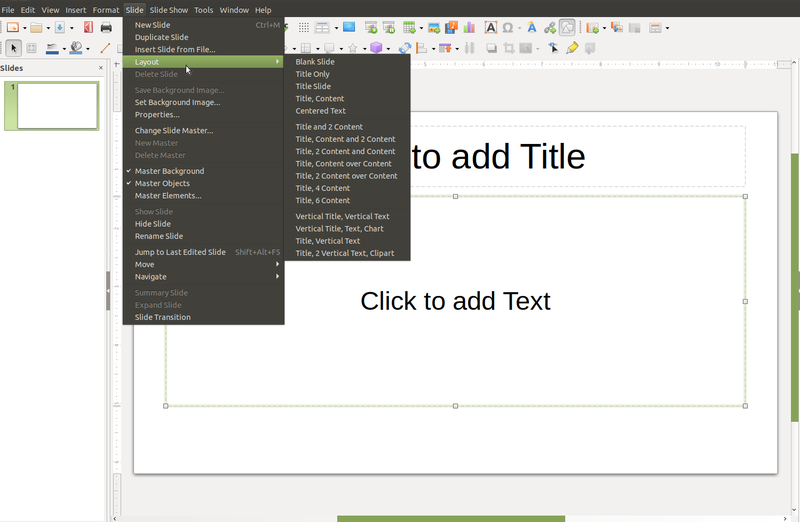800x522 pixels.
Task: Select the Insert Line tool
Action: [105, 48]
